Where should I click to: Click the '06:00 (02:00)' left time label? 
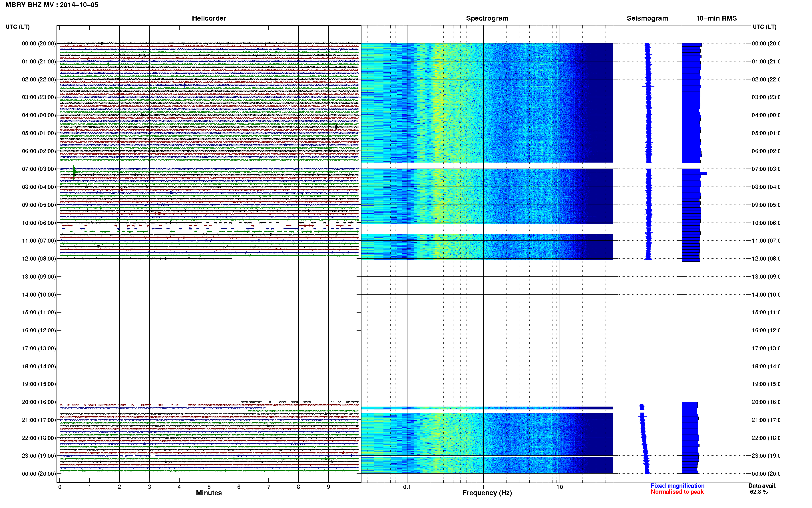click(39, 151)
